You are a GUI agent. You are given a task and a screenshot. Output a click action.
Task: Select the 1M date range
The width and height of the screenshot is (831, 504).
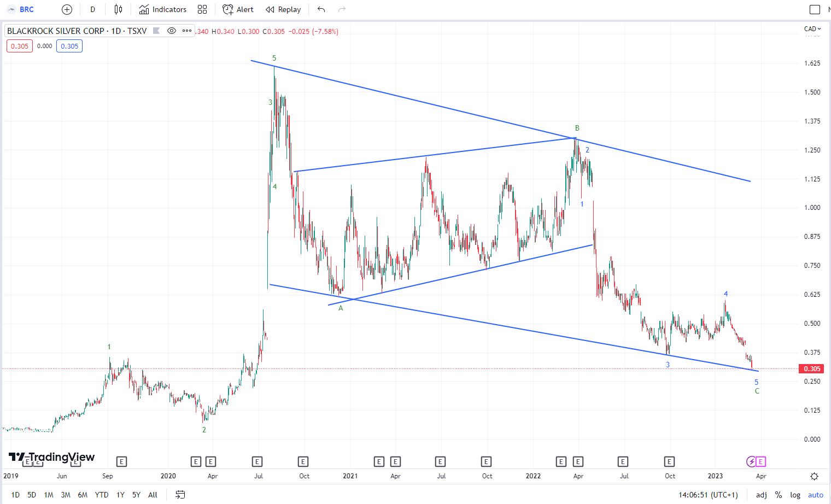point(49,495)
